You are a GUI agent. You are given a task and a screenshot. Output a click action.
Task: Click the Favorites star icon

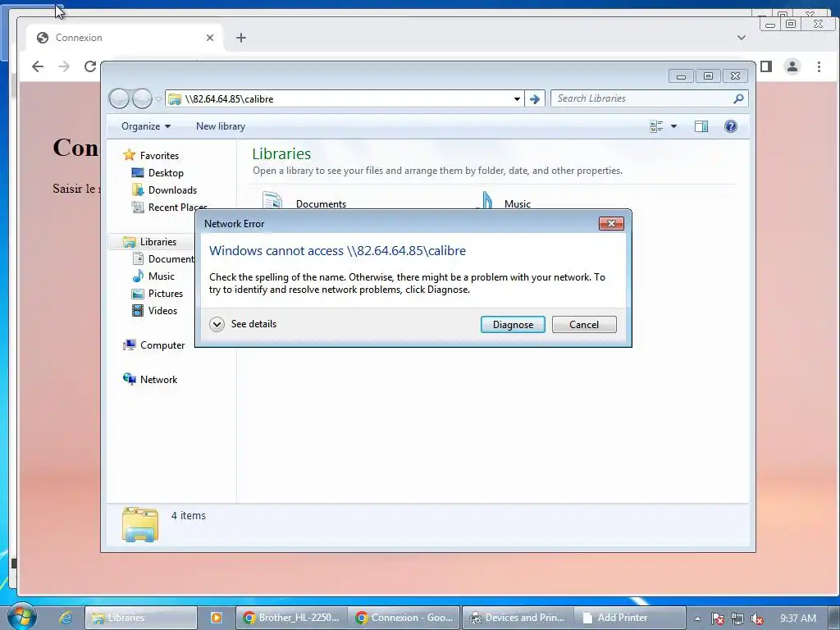click(129, 155)
